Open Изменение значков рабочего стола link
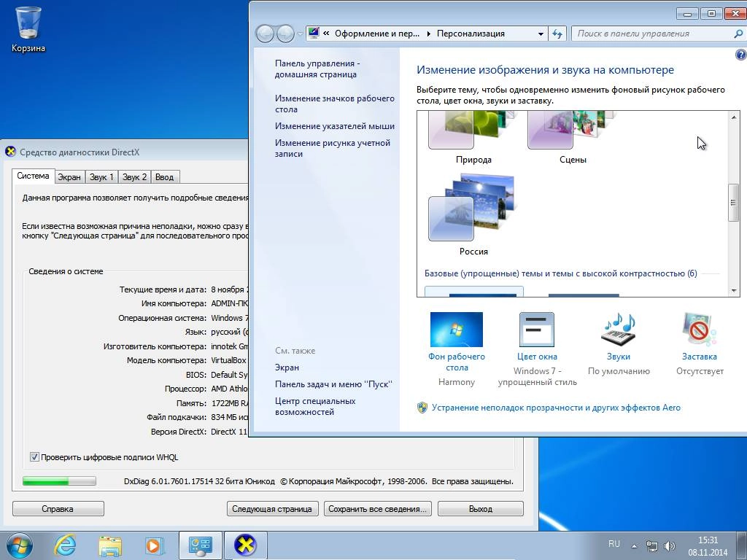The width and height of the screenshot is (747, 560). [x=334, y=104]
